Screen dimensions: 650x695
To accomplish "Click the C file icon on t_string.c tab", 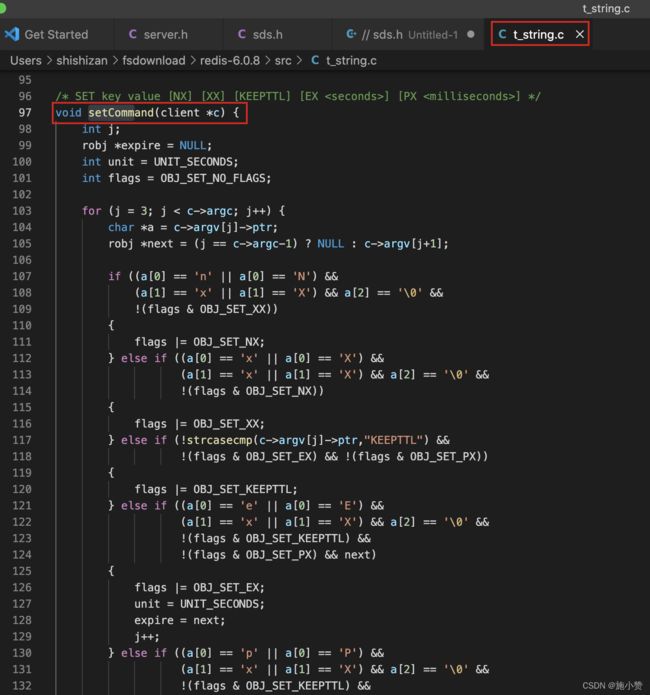I will 502,34.
